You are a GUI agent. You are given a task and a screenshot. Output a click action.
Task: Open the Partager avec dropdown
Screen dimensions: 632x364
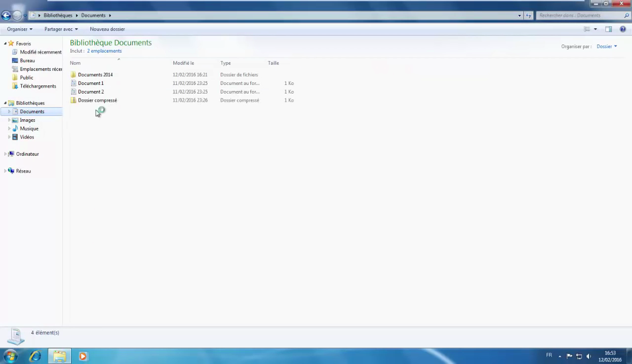click(x=61, y=29)
